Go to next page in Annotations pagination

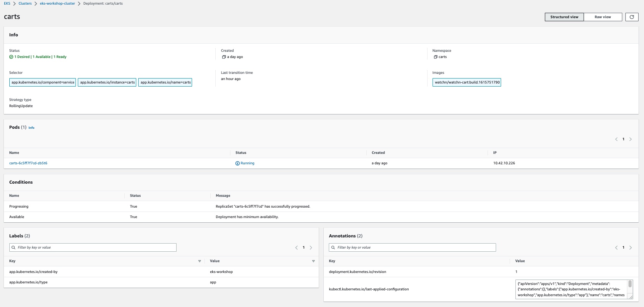coord(630,247)
